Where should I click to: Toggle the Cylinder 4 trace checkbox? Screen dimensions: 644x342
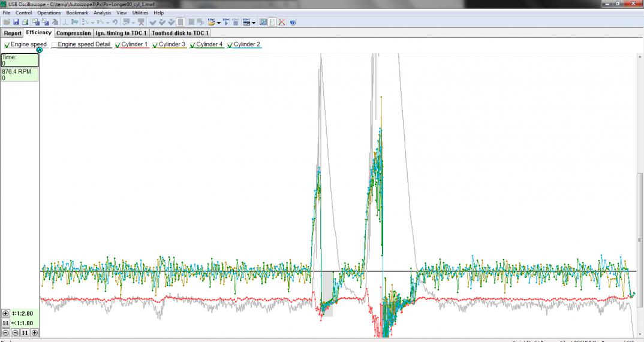pyautogui.click(x=193, y=45)
